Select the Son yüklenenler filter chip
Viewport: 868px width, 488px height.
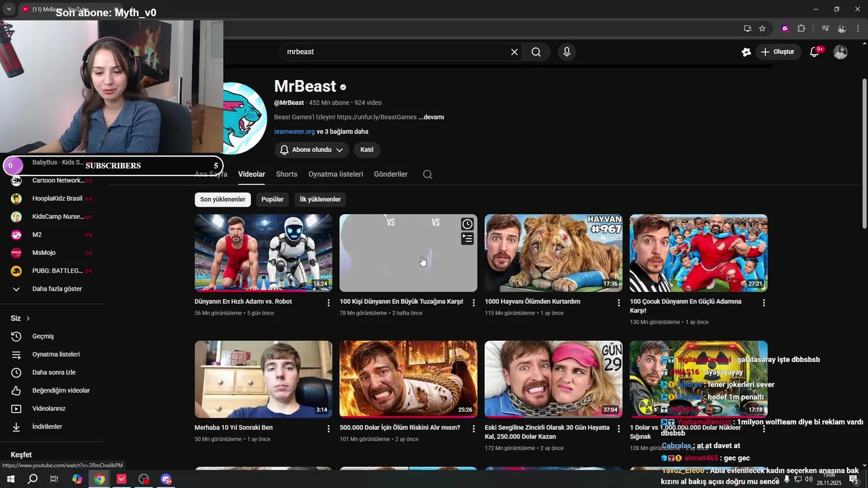coord(222,199)
